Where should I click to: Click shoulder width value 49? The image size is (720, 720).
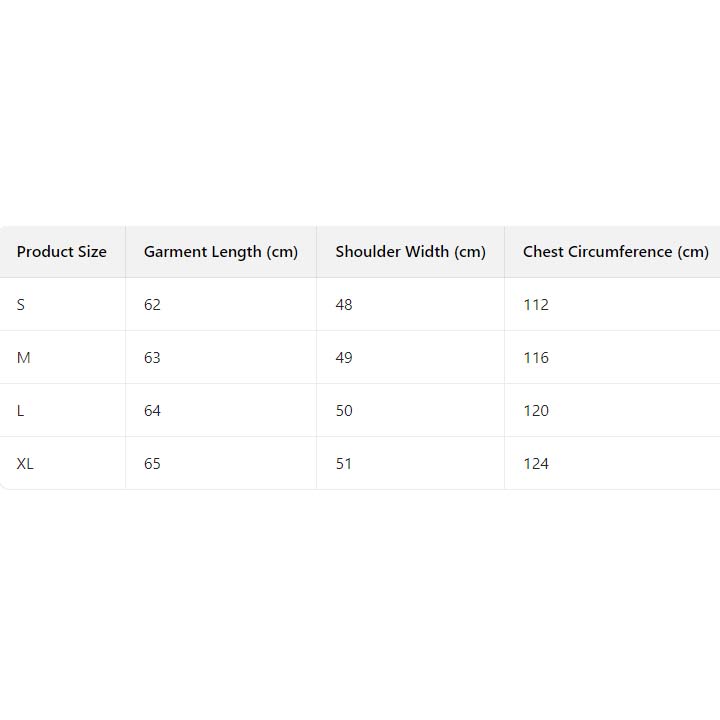[344, 358]
